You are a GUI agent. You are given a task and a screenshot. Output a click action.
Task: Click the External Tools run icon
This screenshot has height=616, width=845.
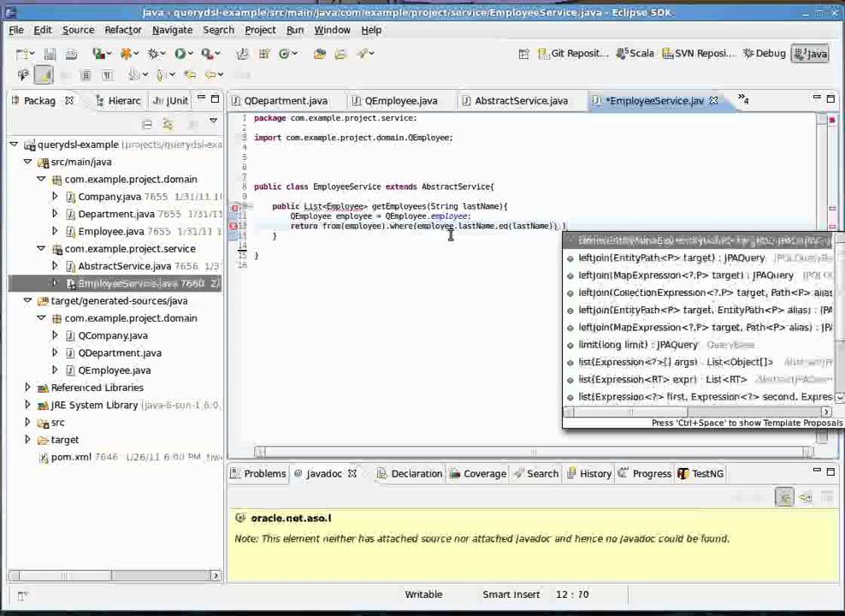point(206,53)
